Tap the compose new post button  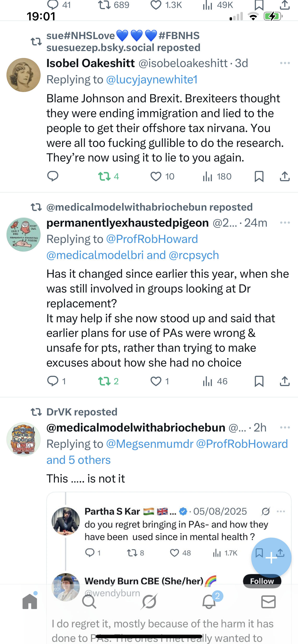tap(271, 557)
